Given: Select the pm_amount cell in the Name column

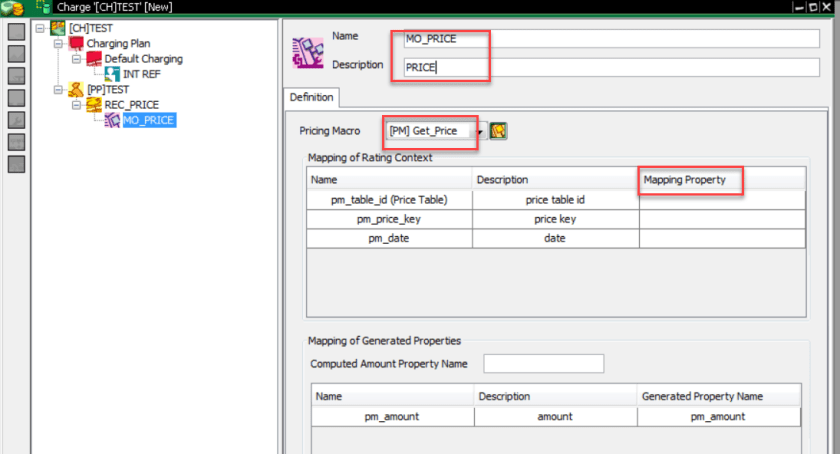Looking at the screenshot, I should (x=393, y=416).
